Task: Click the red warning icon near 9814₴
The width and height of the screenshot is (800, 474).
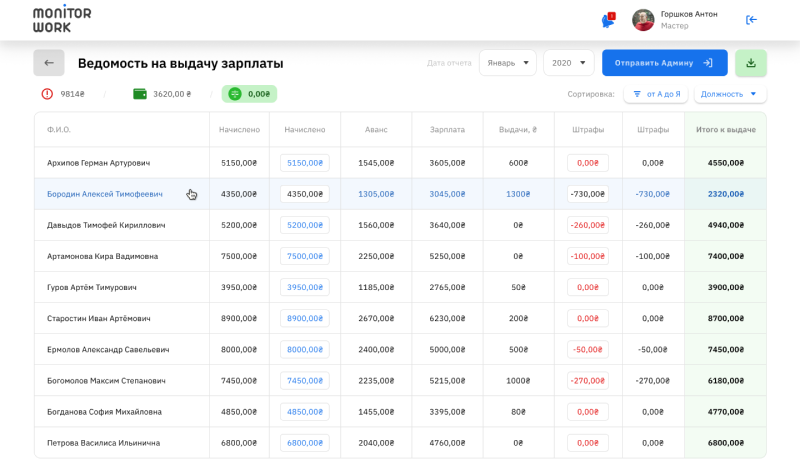Action: pyautogui.click(x=47, y=94)
